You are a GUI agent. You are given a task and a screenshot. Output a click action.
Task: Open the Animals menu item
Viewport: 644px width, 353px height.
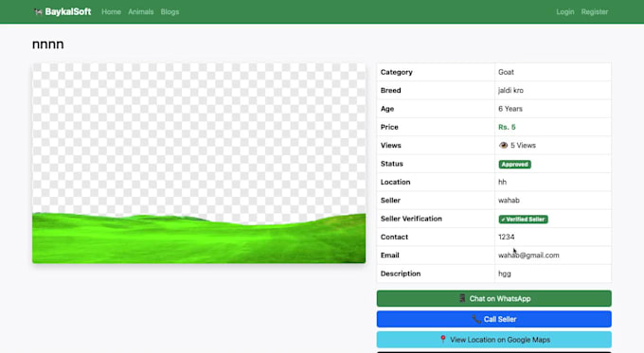pos(141,12)
